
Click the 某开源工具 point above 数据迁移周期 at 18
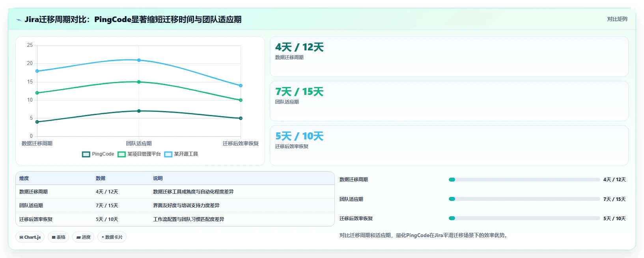pyautogui.click(x=37, y=71)
